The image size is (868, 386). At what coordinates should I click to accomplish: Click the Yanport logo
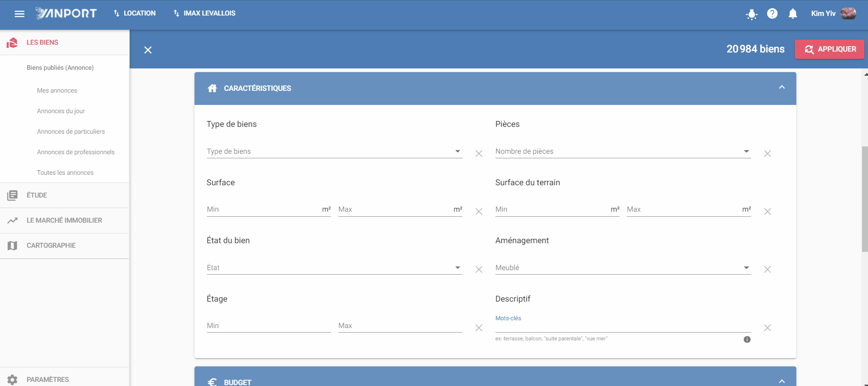click(66, 13)
